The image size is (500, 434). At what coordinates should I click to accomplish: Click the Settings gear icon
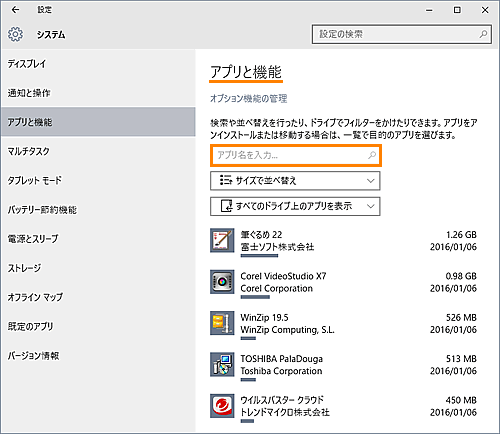(x=15, y=34)
